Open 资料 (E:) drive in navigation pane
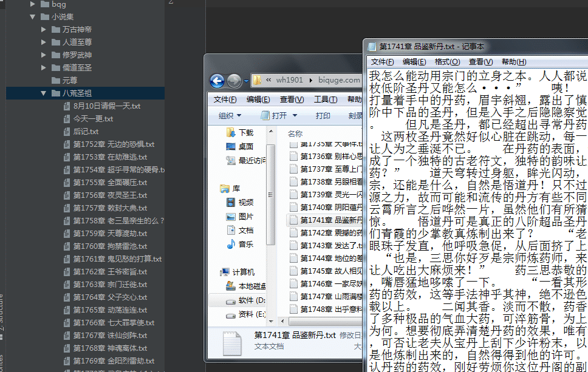This screenshot has width=588, height=372. tap(245, 314)
